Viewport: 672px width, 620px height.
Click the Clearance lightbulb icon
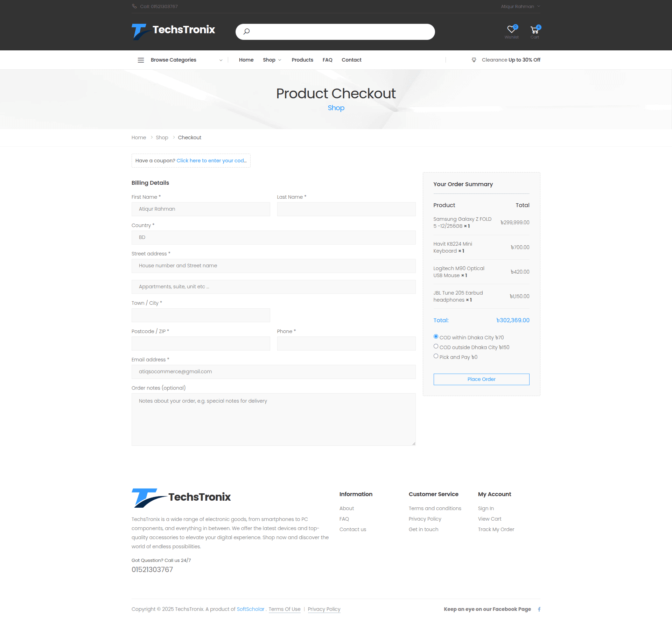click(474, 60)
